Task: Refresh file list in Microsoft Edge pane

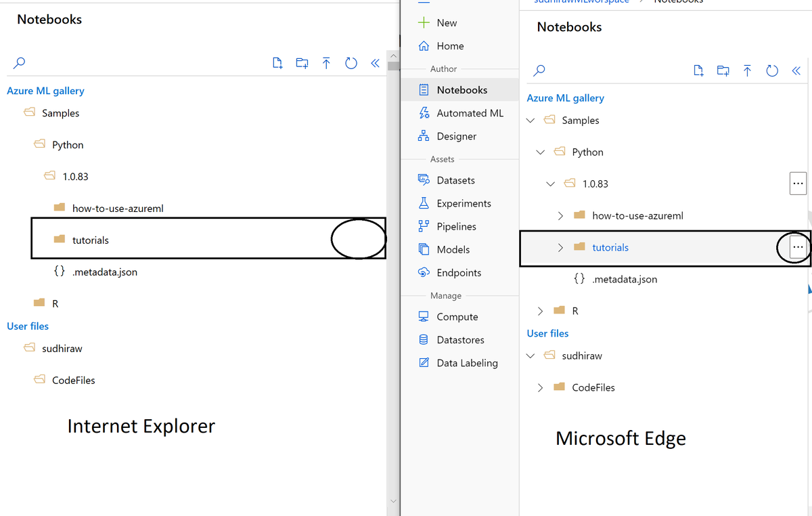Action: click(772, 70)
